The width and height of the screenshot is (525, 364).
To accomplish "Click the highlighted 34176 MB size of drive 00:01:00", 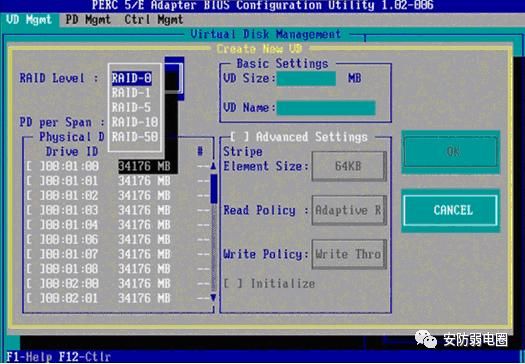I will coord(144,166).
